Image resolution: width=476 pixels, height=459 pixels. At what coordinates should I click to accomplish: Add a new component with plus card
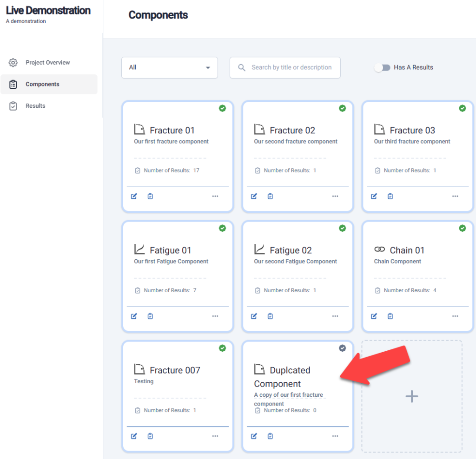point(411,396)
